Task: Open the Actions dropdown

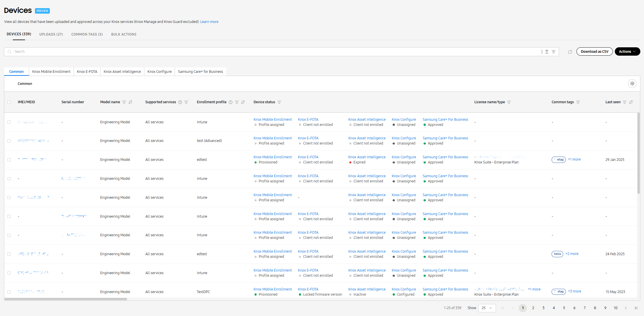Action: pos(627,52)
